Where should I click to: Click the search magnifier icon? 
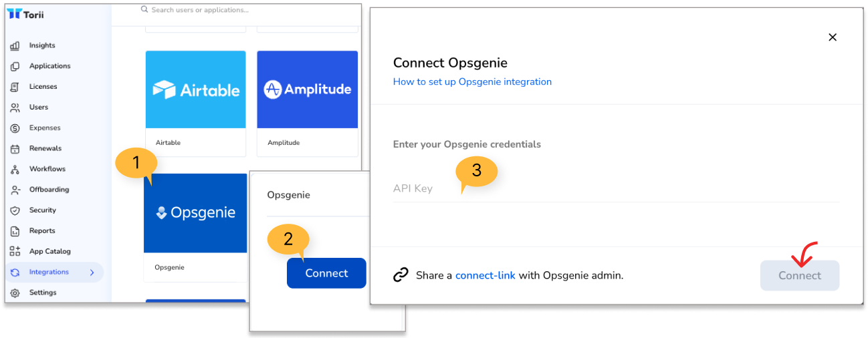144,10
